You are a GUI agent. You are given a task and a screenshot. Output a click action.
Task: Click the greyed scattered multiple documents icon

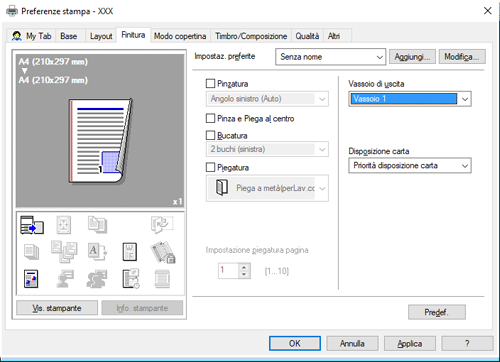[64, 252]
